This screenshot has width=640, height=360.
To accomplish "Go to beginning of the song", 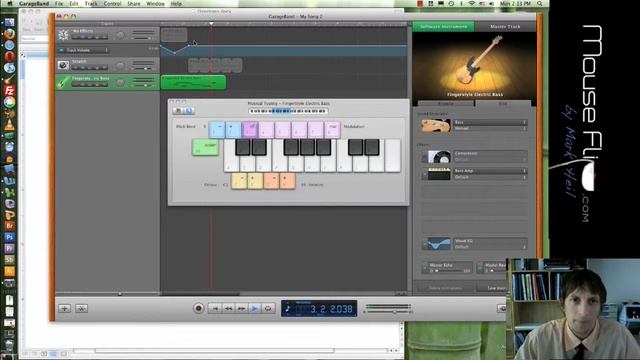I will coord(215,309).
